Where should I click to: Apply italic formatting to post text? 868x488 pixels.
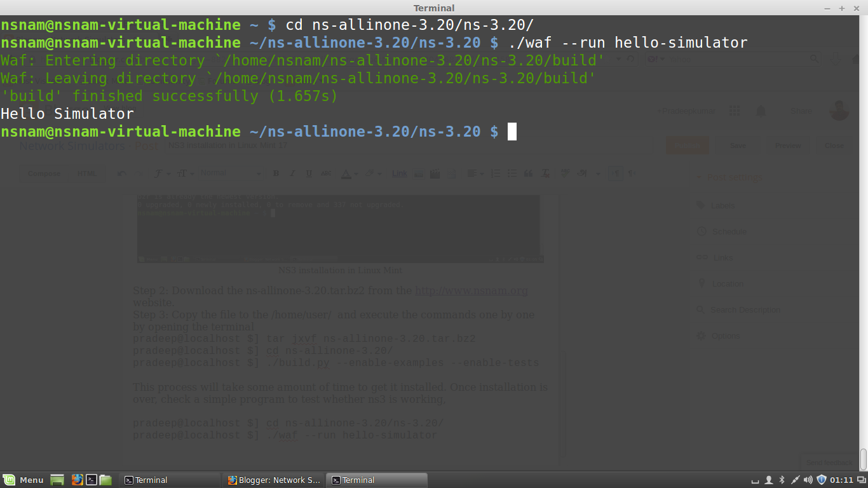click(x=292, y=173)
